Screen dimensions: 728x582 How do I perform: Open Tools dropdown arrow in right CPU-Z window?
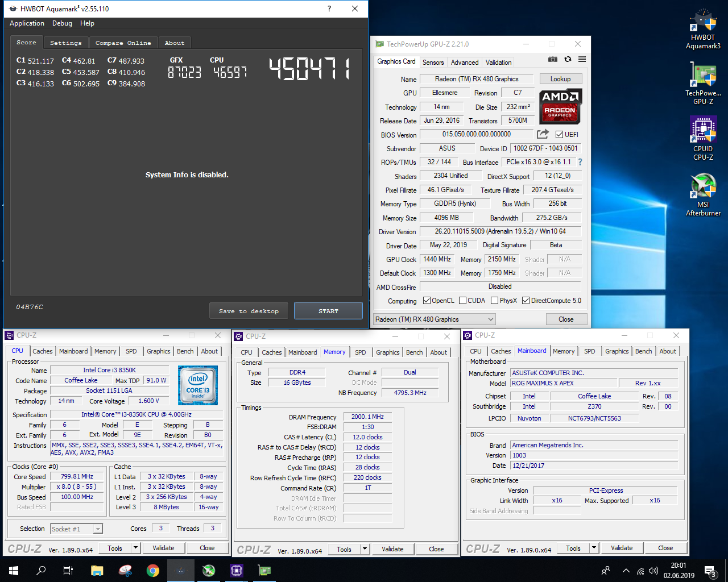(x=594, y=548)
